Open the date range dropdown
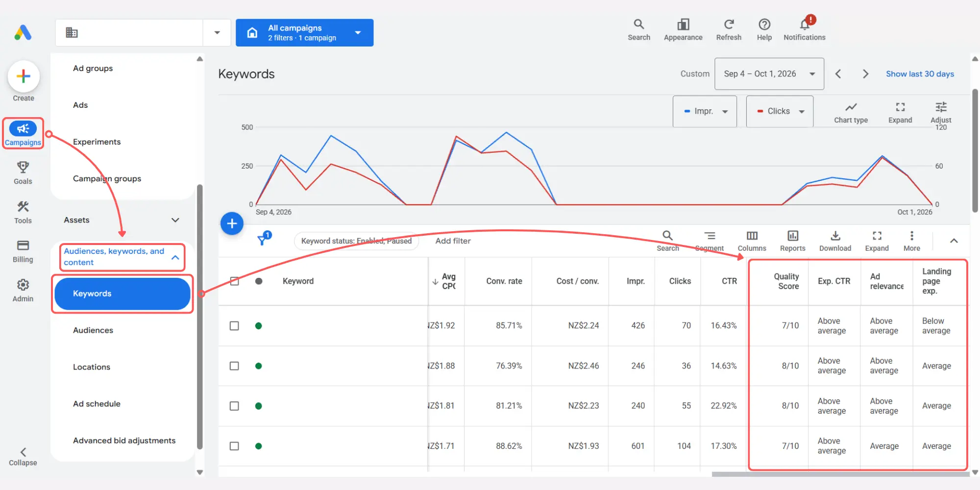The image size is (980, 490). click(x=769, y=74)
